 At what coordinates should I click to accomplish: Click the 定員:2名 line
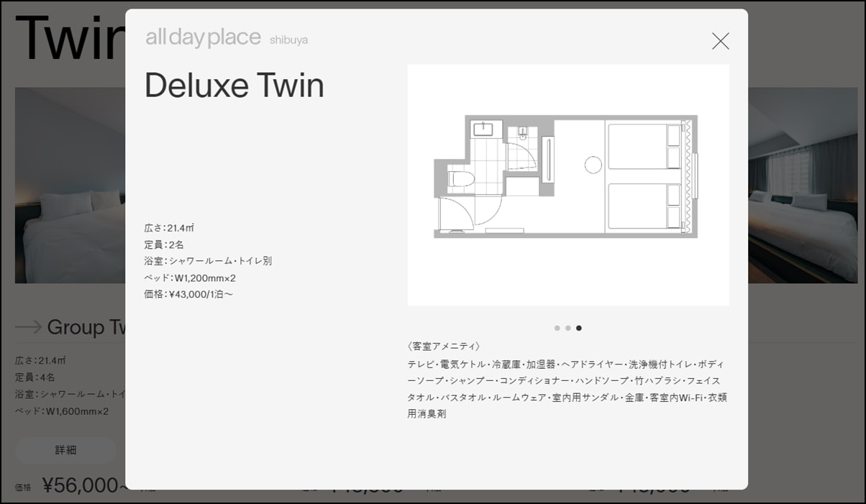[x=164, y=244]
